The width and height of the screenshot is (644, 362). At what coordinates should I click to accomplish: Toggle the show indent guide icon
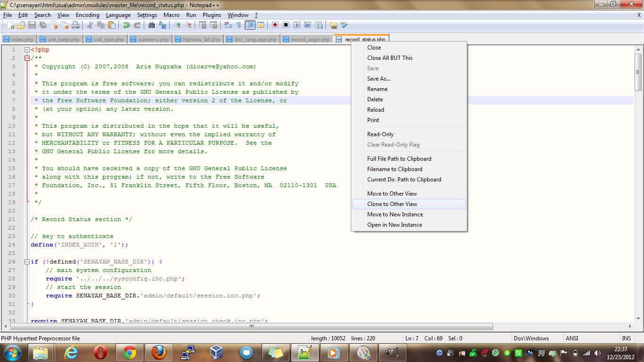click(x=251, y=25)
